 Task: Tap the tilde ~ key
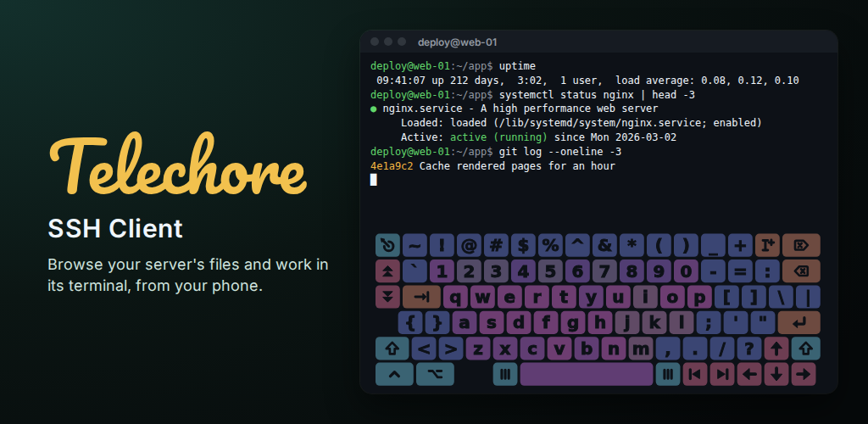pyautogui.click(x=415, y=245)
